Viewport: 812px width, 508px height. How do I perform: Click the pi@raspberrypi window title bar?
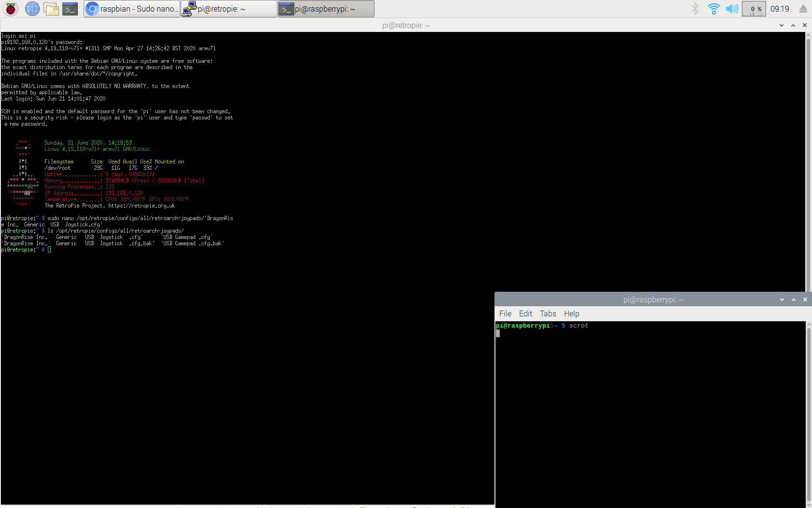[x=653, y=299]
